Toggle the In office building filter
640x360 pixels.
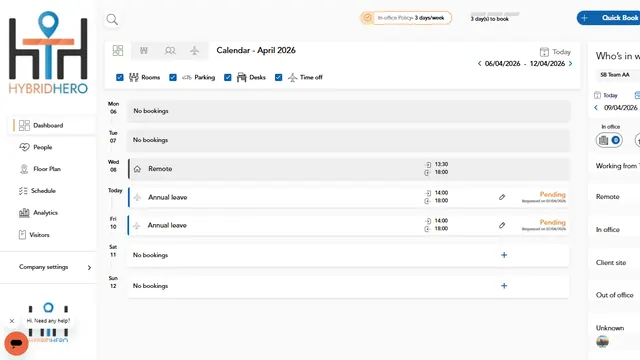(x=609, y=140)
